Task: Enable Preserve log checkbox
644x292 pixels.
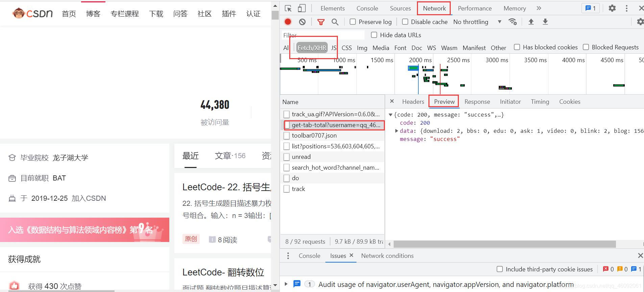Action: coord(353,22)
